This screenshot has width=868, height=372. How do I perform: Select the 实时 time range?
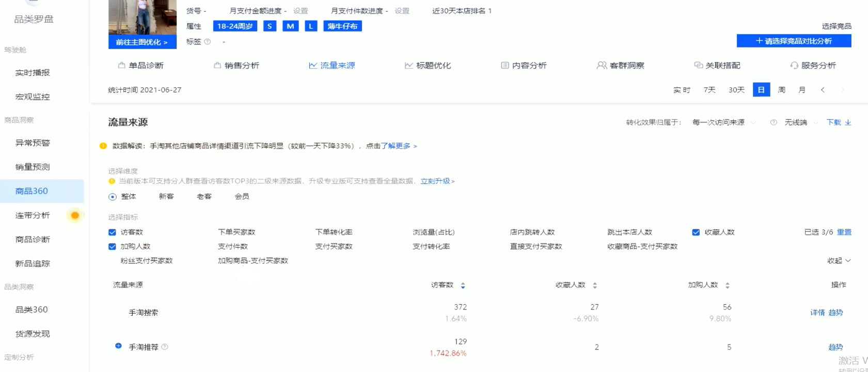point(682,90)
